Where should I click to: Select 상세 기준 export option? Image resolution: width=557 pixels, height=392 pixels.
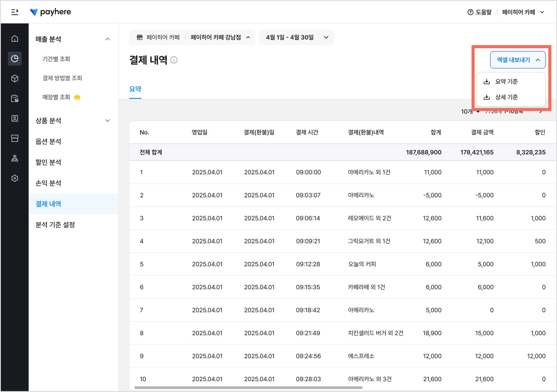coord(511,97)
